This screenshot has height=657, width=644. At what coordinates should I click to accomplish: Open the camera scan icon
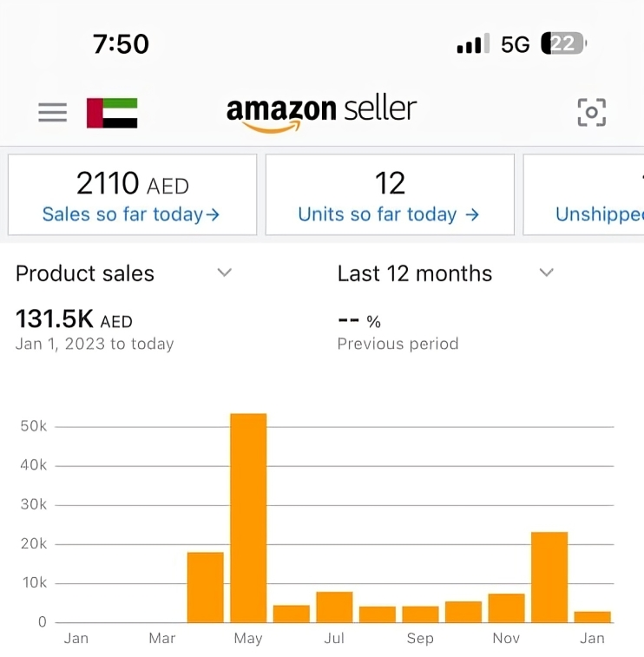pos(592,112)
